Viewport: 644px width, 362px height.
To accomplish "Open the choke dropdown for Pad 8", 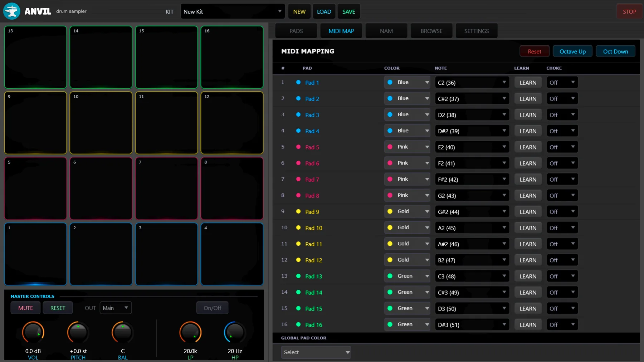I will 562,196.
